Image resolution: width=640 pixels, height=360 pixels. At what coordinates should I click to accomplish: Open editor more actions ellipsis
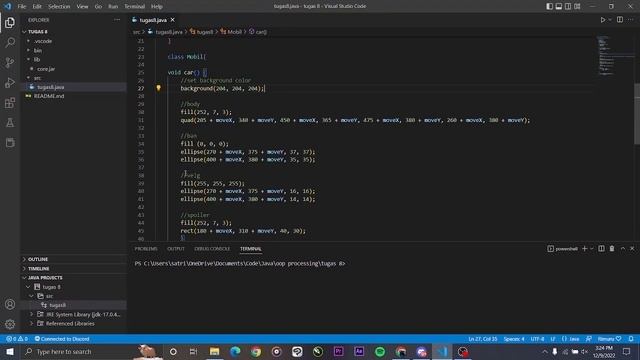click(x=631, y=20)
